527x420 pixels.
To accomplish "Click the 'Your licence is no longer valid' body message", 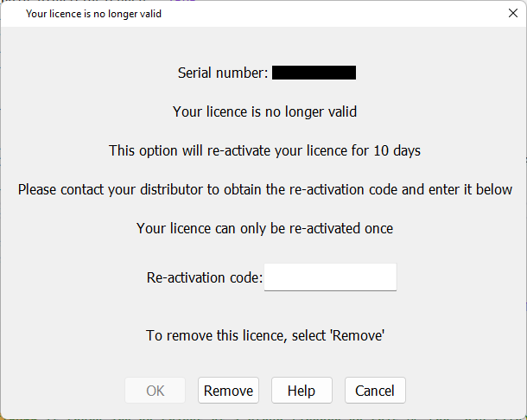I will pyautogui.click(x=264, y=111).
